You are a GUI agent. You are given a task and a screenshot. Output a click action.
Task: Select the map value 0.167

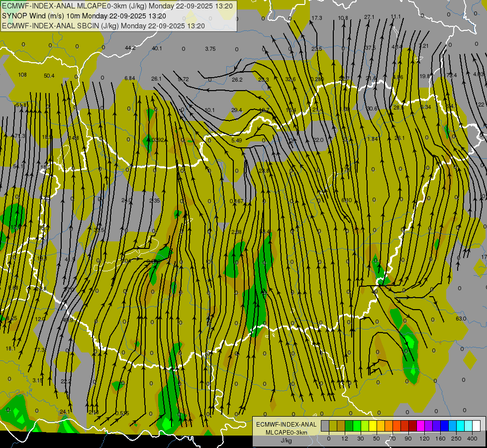[x=237, y=201]
